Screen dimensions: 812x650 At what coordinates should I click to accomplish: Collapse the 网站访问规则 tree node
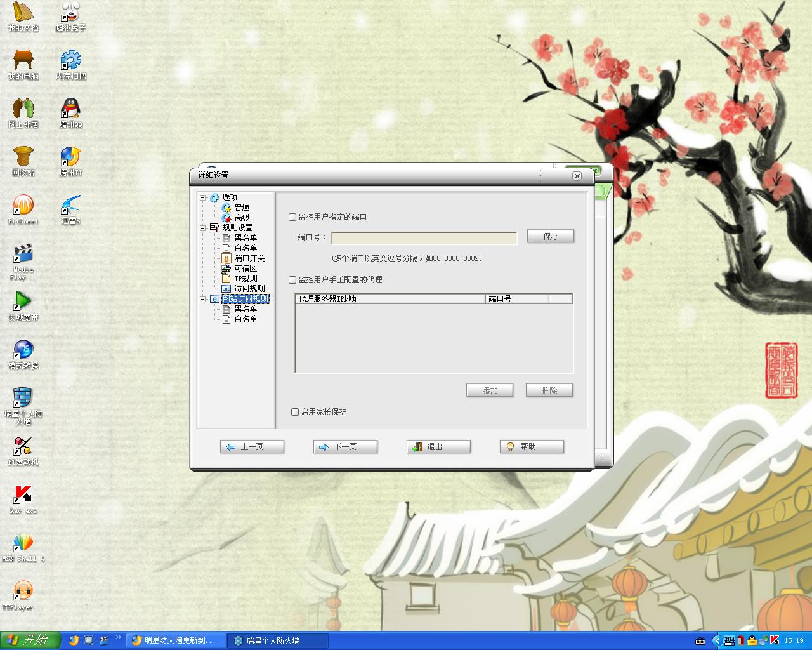click(x=203, y=299)
